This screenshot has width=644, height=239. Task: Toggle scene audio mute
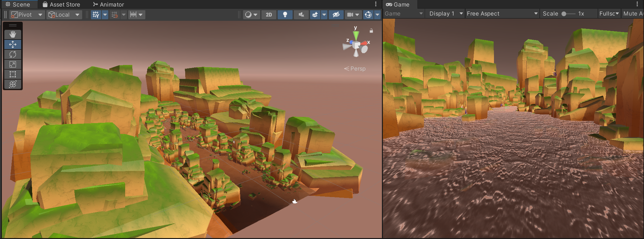coord(301,15)
